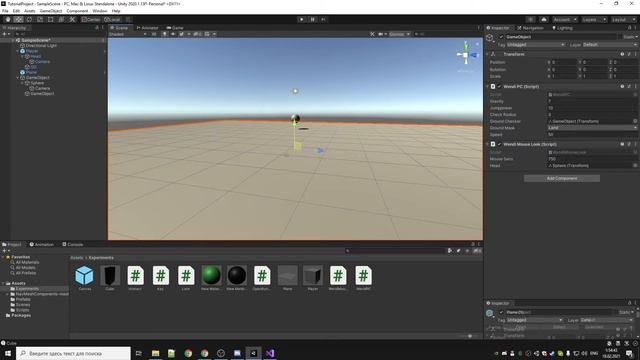640x360 pixels.
Task: Toggle Center pivot mode button
Action: coord(91,19)
